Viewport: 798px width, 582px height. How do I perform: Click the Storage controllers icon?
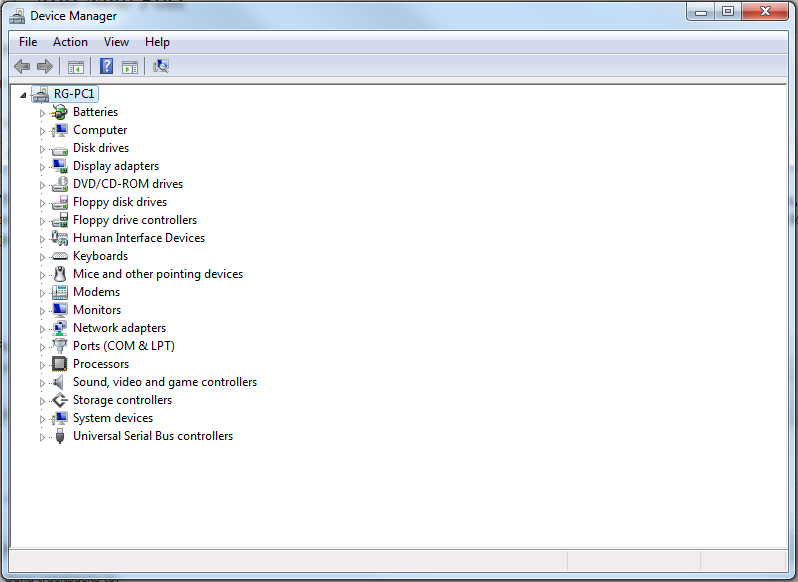click(60, 400)
